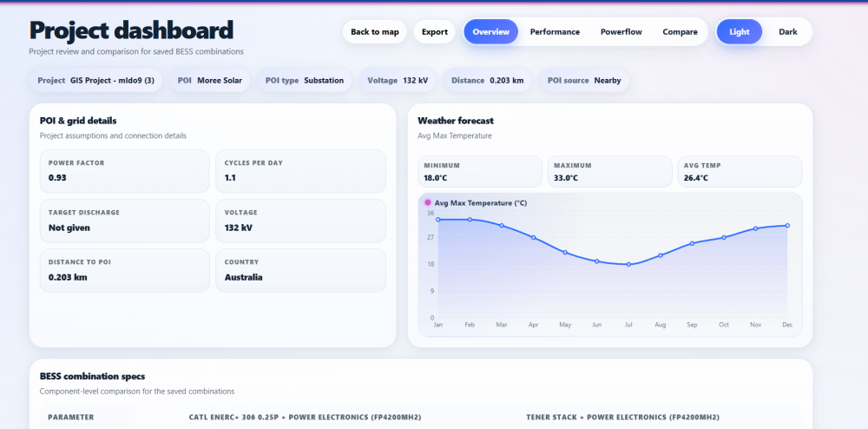Select the Voltage 132 kV details card

pyautogui.click(x=300, y=221)
